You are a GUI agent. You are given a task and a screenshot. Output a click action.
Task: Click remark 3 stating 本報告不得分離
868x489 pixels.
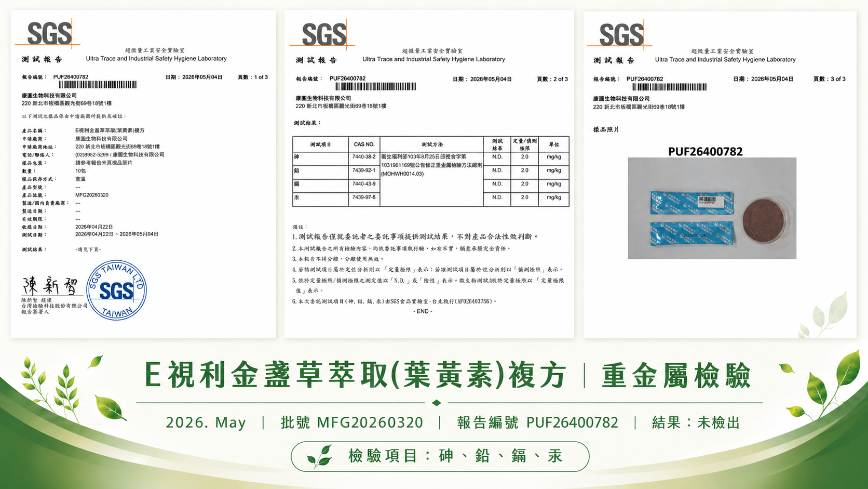338,259
